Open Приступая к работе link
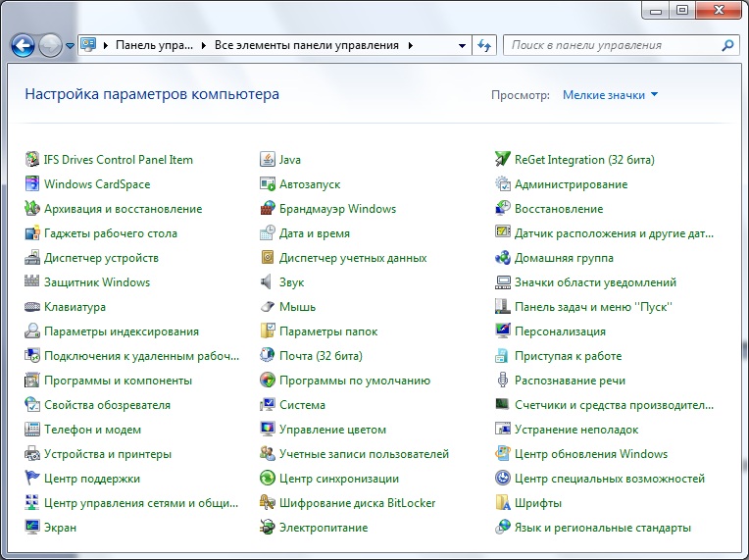The width and height of the screenshot is (749, 560). (569, 355)
